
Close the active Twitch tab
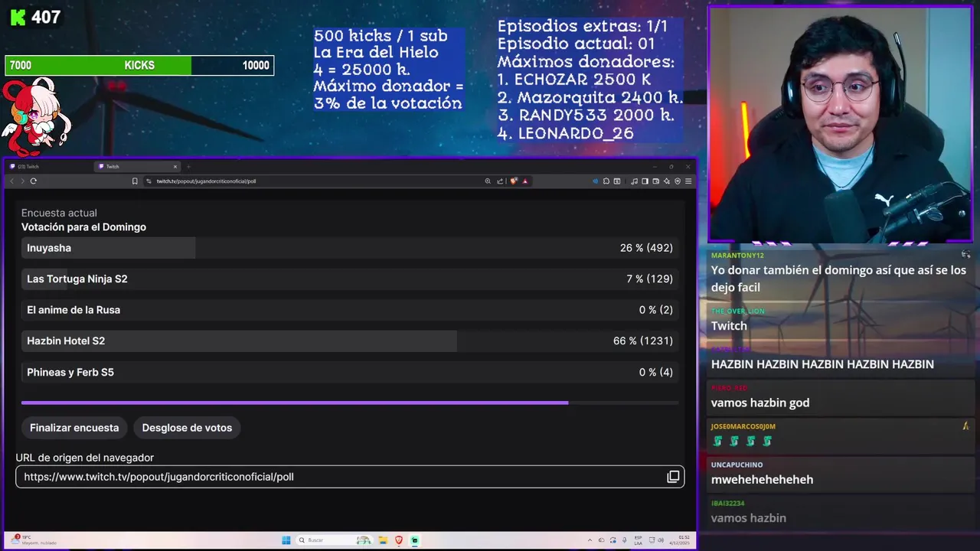[175, 167]
